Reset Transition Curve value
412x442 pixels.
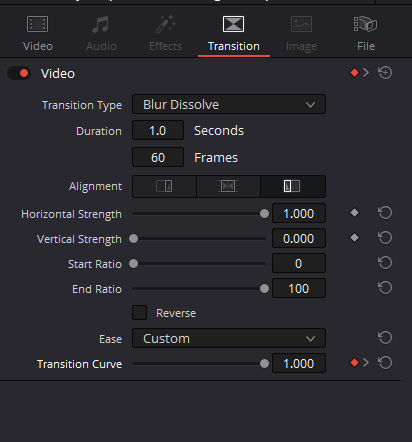click(385, 363)
